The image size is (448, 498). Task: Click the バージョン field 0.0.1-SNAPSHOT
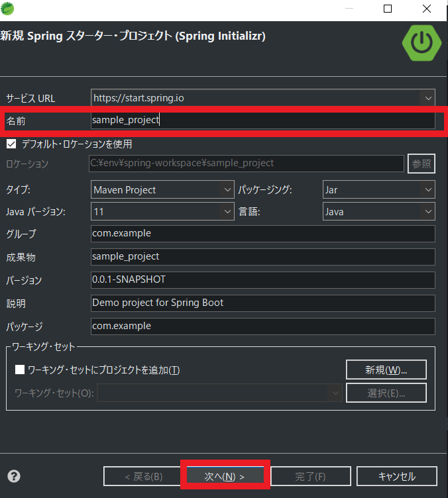click(262, 280)
